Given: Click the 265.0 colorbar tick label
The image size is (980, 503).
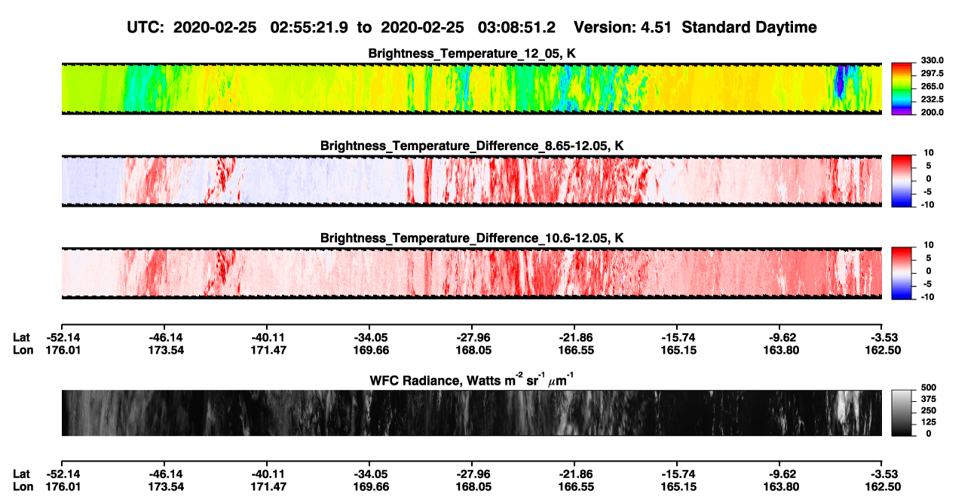Looking at the screenshot, I should coord(931,86).
